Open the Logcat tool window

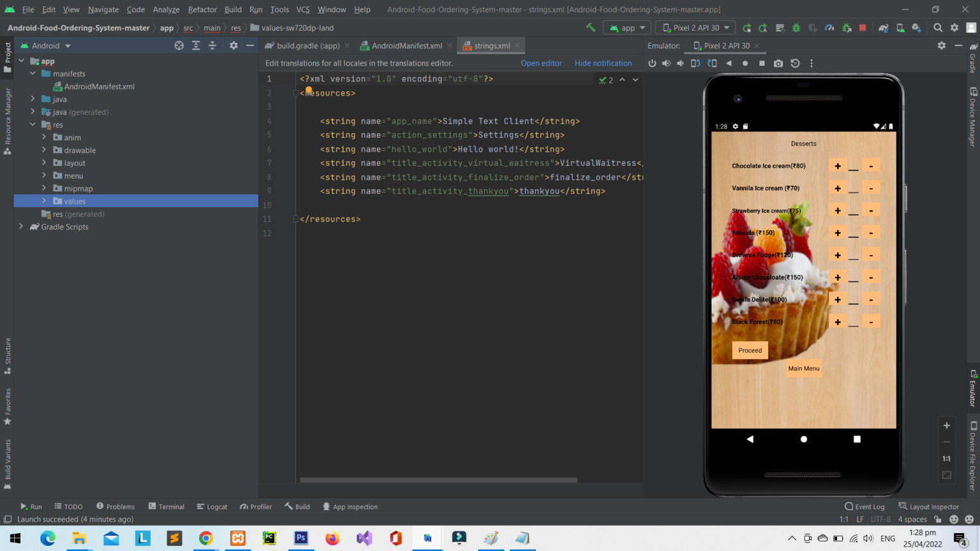(x=212, y=506)
